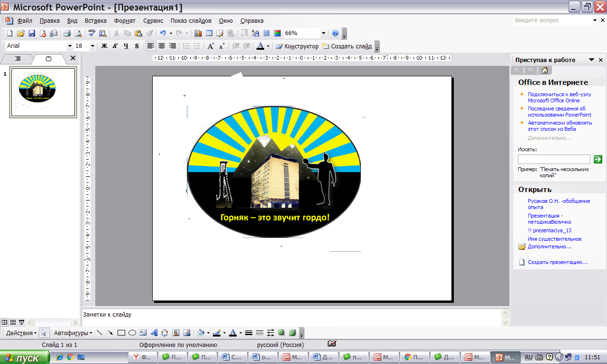Select the Oval drawing tool
This screenshot has width=607, height=364.
point(132,333)
